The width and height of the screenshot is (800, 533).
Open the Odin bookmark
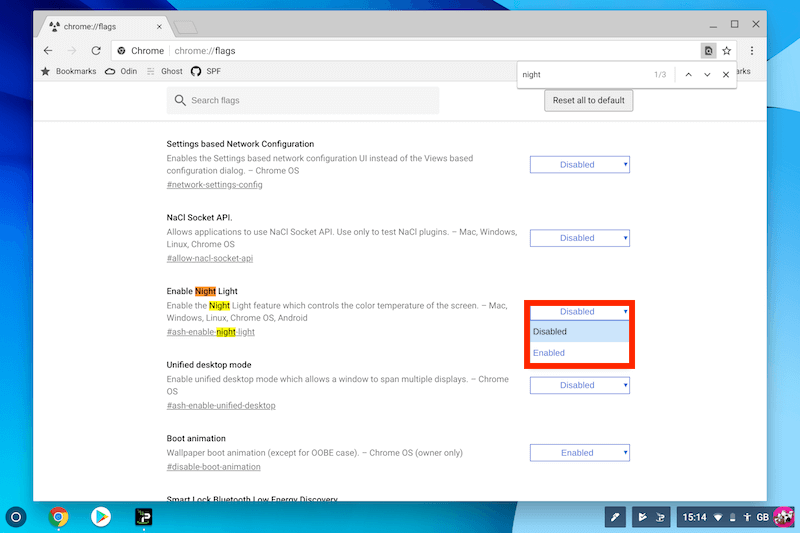(x=121, y=71)
